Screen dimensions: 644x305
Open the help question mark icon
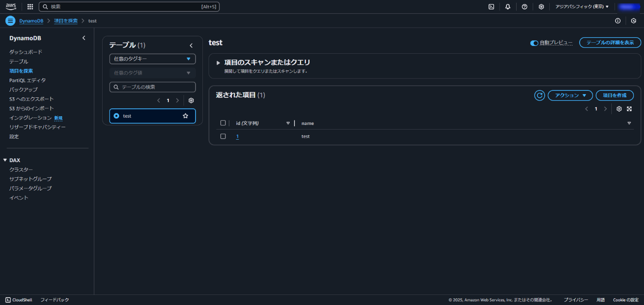tap(524, 7)
